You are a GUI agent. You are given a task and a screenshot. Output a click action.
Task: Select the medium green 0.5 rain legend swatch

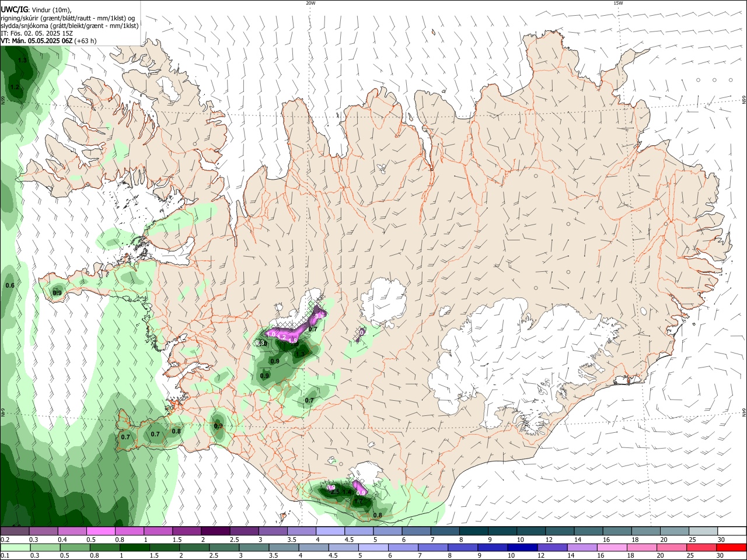pos(75,547)
